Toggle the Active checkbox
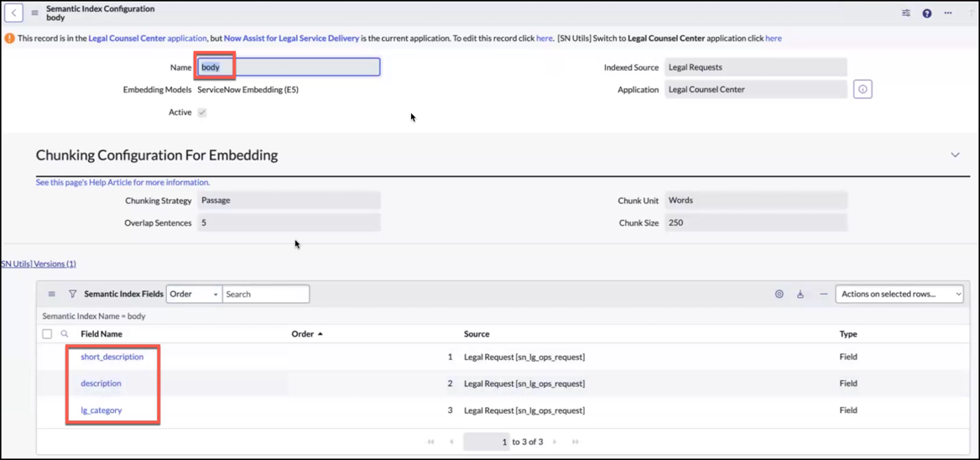This screenshot has width=980, height=460. coord(202,112)
